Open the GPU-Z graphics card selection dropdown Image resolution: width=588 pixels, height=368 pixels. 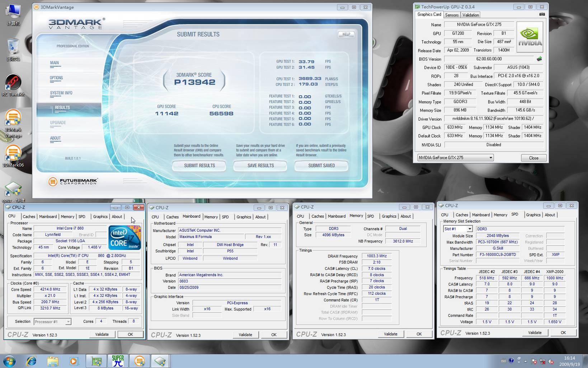(x=456, y=158)
